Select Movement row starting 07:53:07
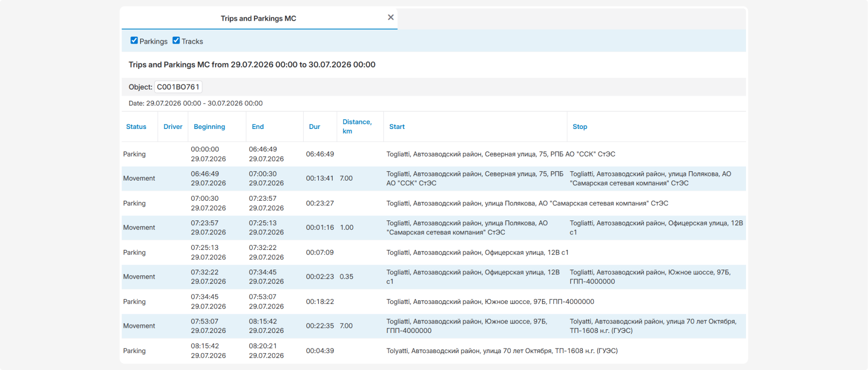This screenshot has width=868, height=370. point(434,326)
